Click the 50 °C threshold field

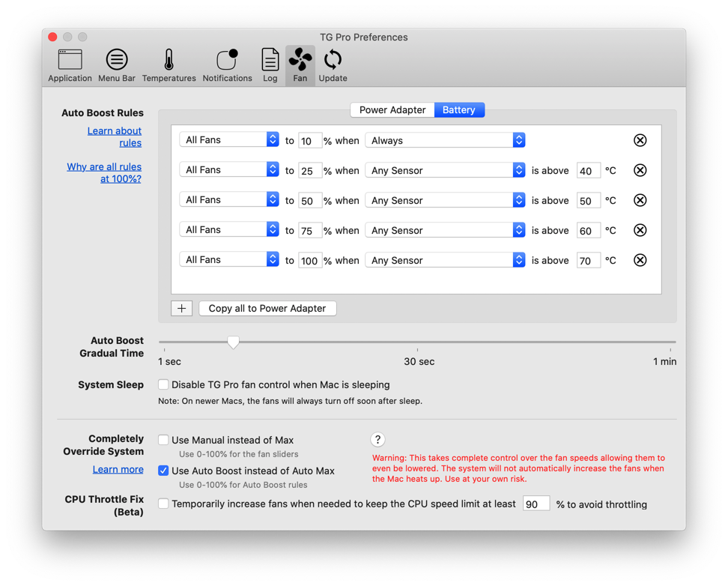point(588,201)
